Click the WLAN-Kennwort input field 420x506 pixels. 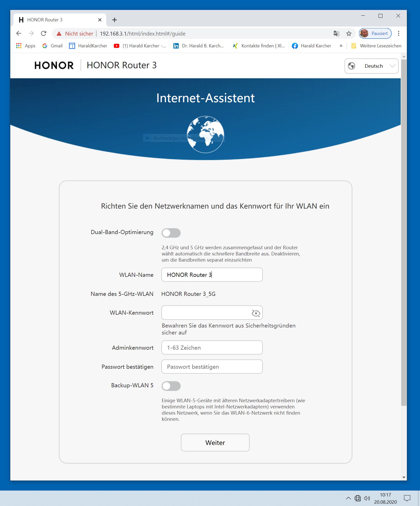click(x=212, y=313)
